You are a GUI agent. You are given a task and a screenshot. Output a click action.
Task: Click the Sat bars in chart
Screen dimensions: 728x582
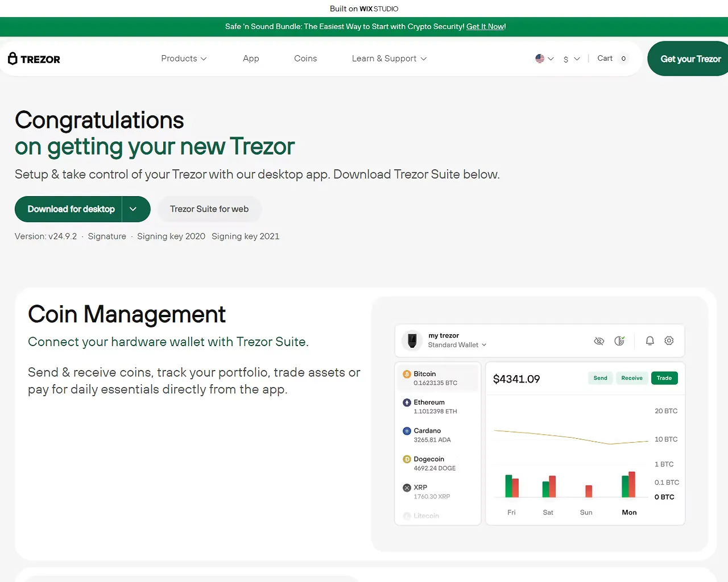pos(549,487)
